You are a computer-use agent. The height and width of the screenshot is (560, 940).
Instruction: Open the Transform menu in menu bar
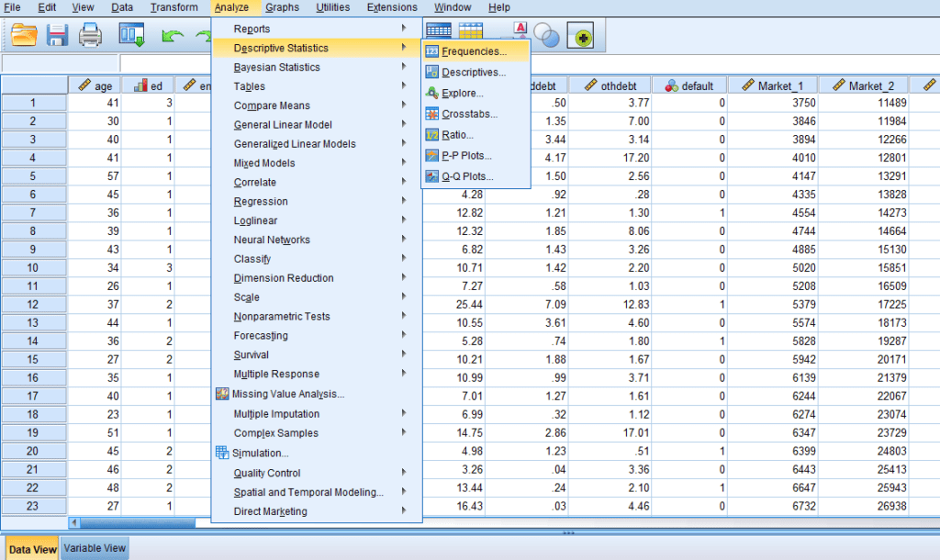point(173,7)
